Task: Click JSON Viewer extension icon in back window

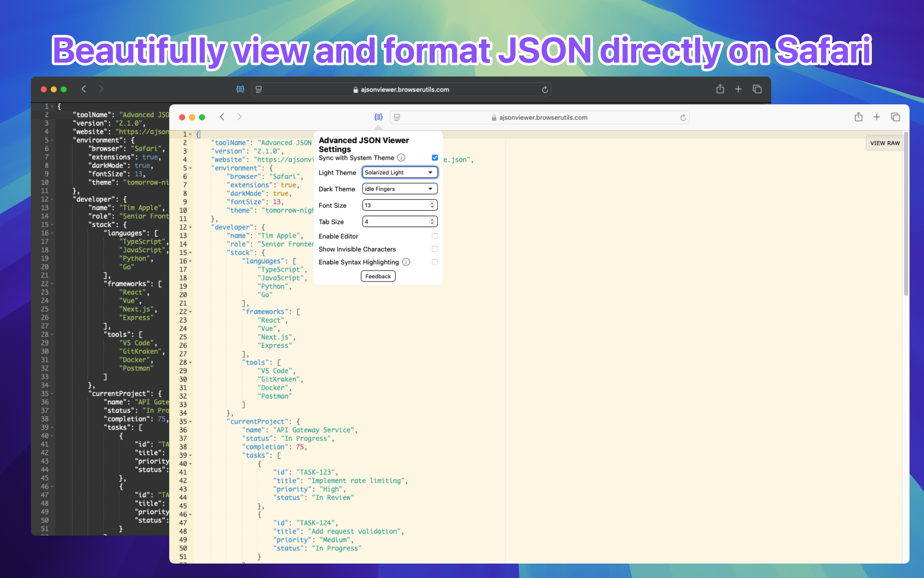Action: (x=240, y=89)
